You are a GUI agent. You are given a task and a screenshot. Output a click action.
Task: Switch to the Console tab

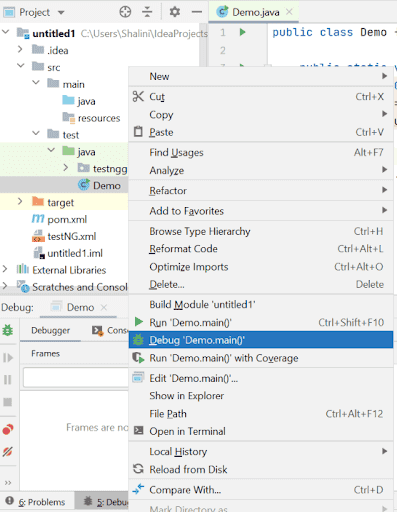[110, 330]
